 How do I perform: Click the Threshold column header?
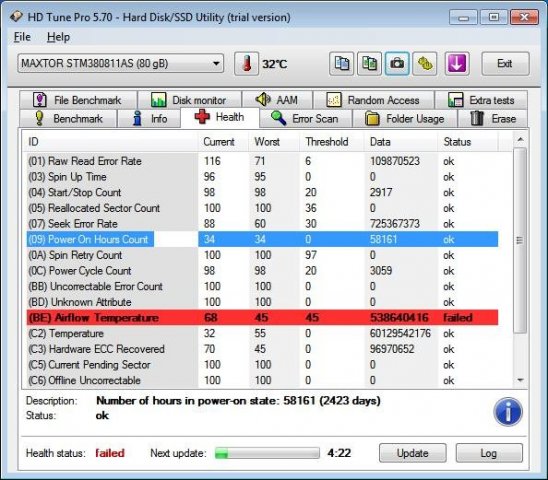point(332,142)
